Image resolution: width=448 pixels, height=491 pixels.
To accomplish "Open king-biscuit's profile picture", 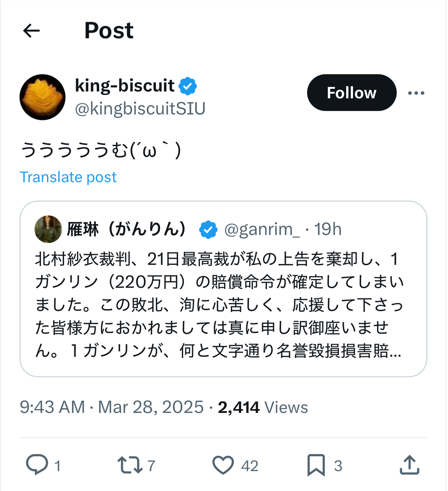I will coord(43,97).
